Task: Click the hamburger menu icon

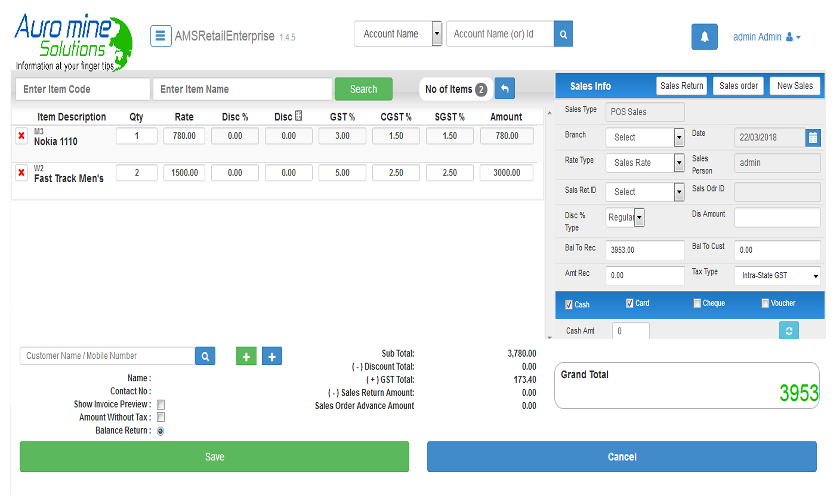Action: tap(161, 36)
